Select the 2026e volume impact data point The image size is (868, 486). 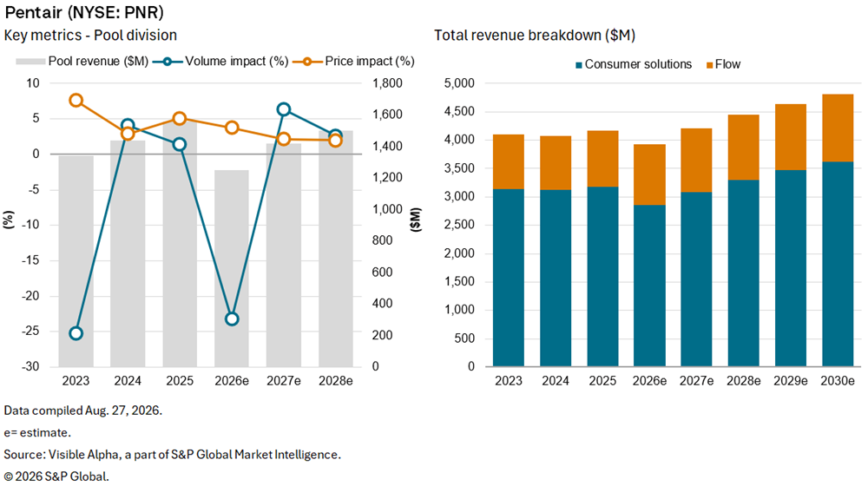pyautogui.click(x=232, y=319)
